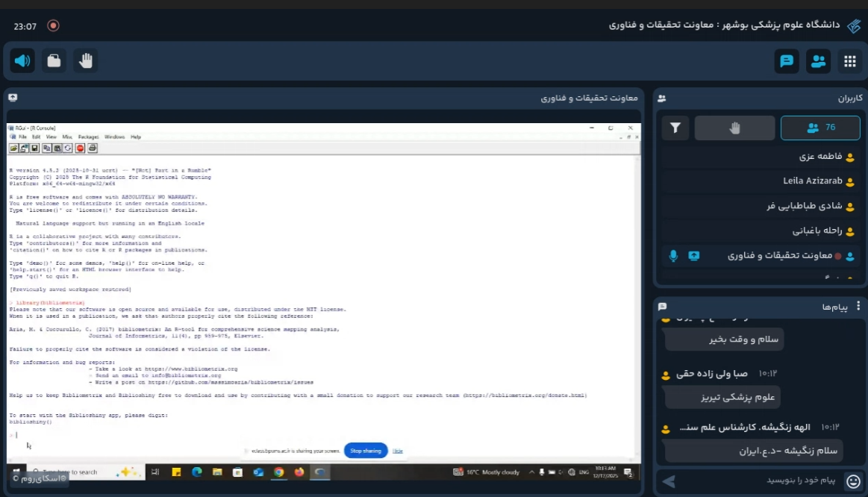Click the presenter's microphone icon in user list
Image resolution: width=868 pixels, height=497 pixels.
pos(673,256)
